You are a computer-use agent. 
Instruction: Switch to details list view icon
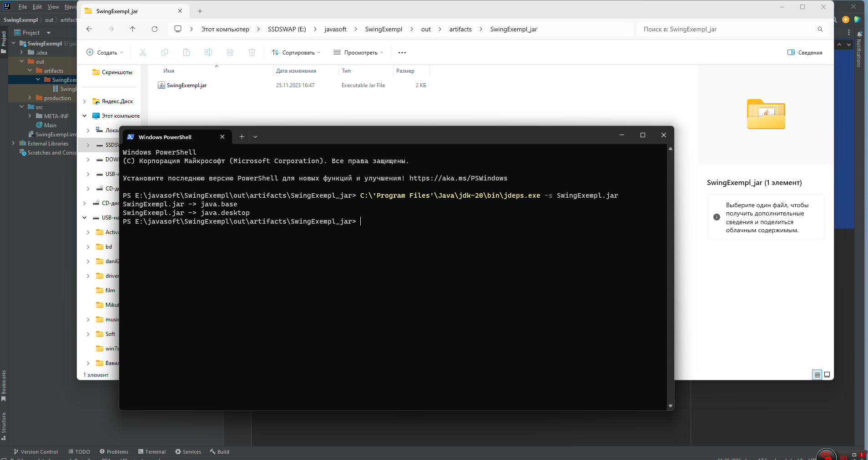tap(818, 375)
